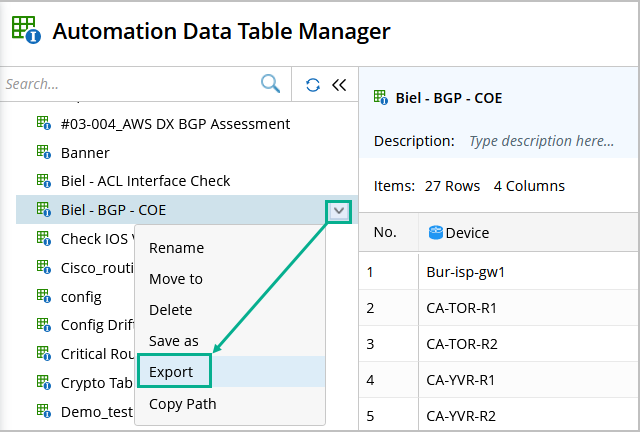Select Delete from the context menu
640x432 pixels.
170,310
